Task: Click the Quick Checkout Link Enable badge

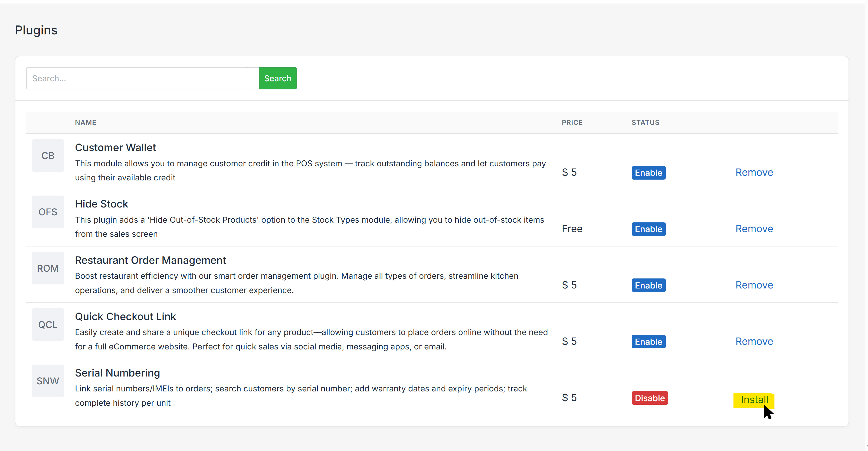Action: (648, 342)
